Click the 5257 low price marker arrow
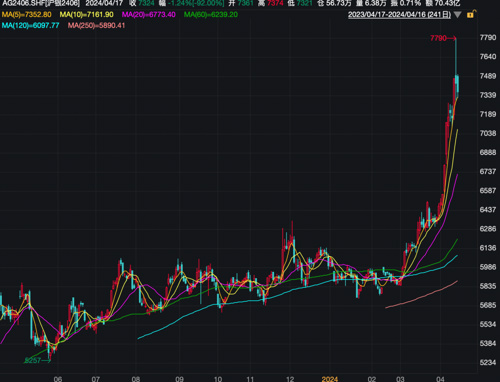This screenshot has width=500, height=382. coord(38,360)
